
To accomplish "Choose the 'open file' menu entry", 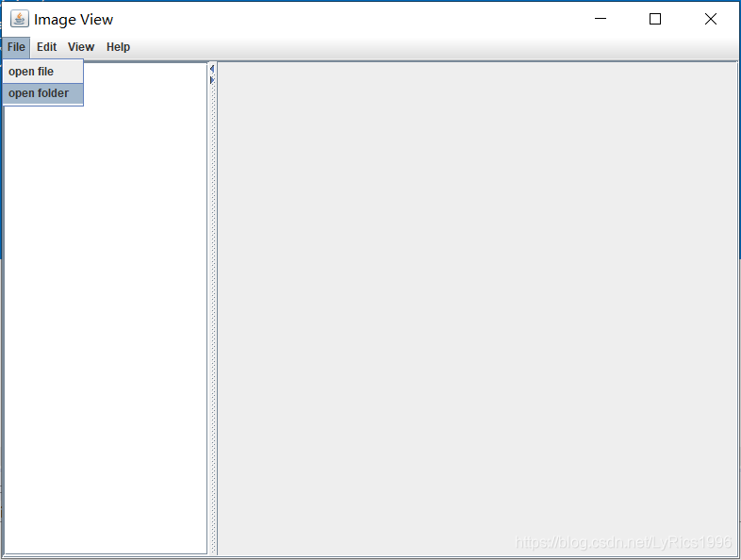I will [43, 72].
